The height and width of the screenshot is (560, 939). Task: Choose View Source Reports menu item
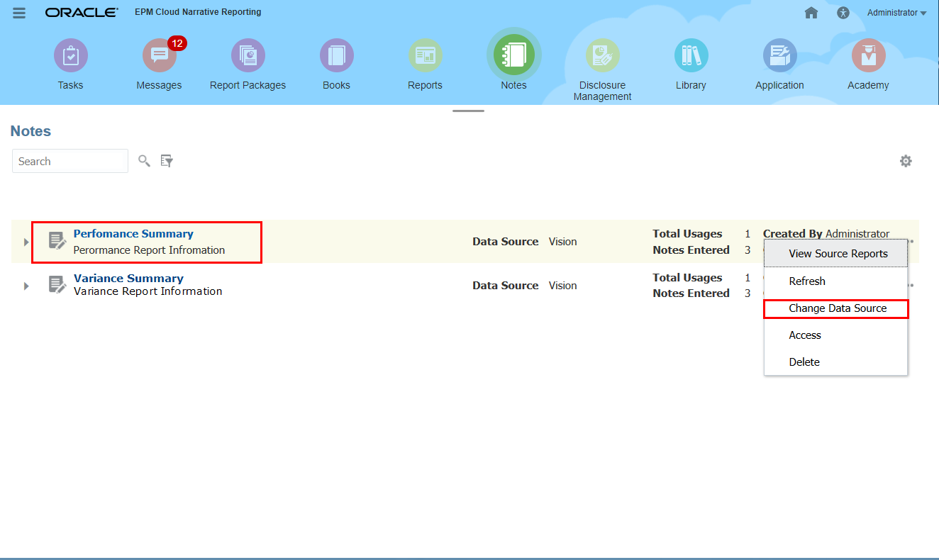pyautogui.click(x=836, y=254)
